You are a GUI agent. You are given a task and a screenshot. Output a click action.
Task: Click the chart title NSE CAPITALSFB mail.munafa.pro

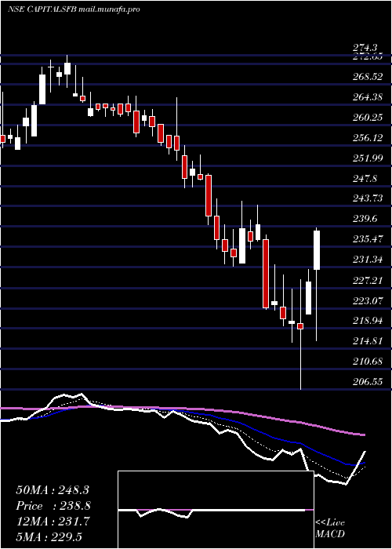point(74,9)
